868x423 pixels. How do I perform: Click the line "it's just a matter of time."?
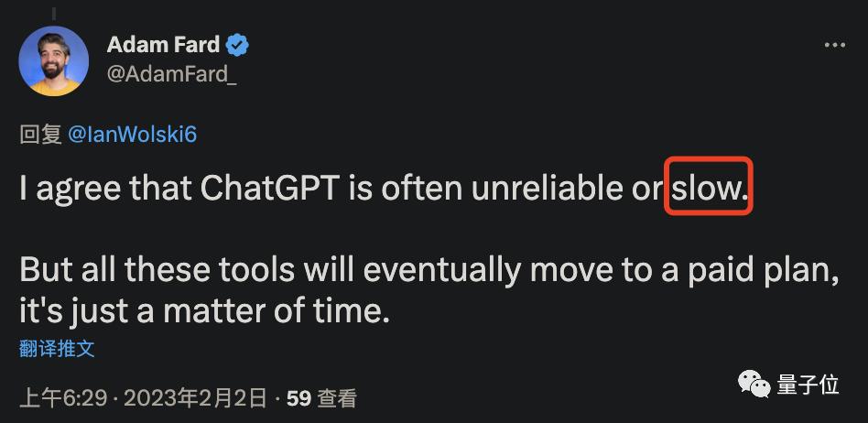(x=205, y=309)
